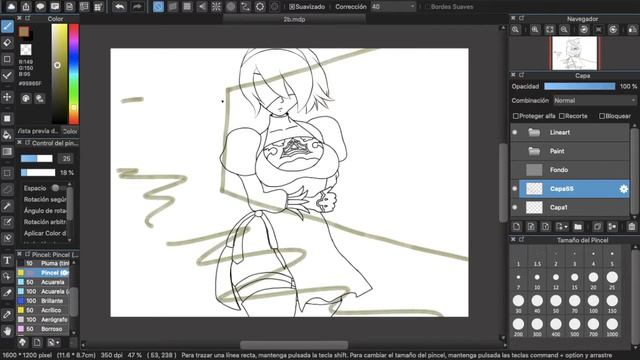Select the Gradient tool
Viewport: 640px width, 360px height.
7,151
